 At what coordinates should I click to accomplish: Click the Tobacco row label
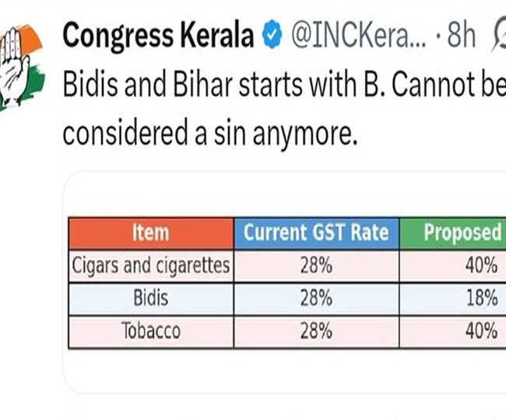click(x=151, y=331)
